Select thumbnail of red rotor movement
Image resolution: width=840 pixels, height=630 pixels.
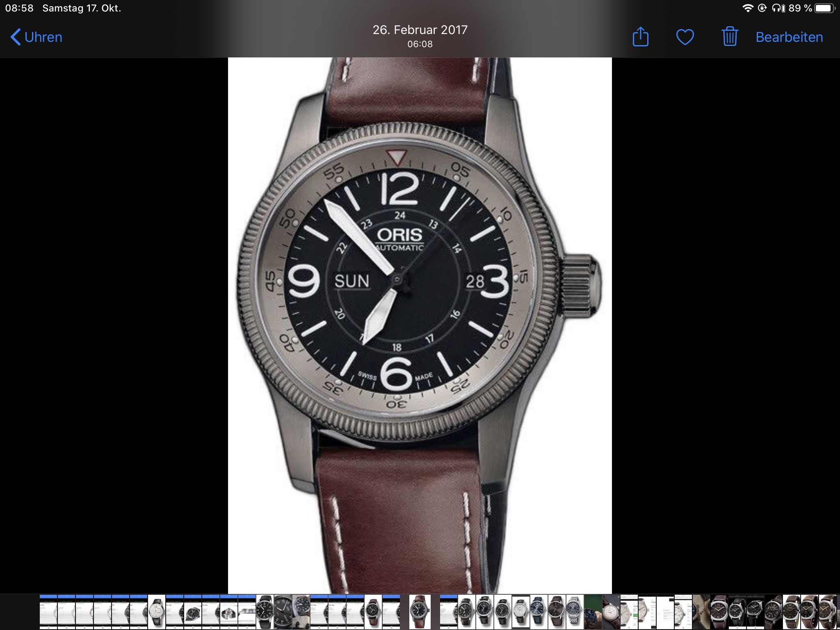229,612
